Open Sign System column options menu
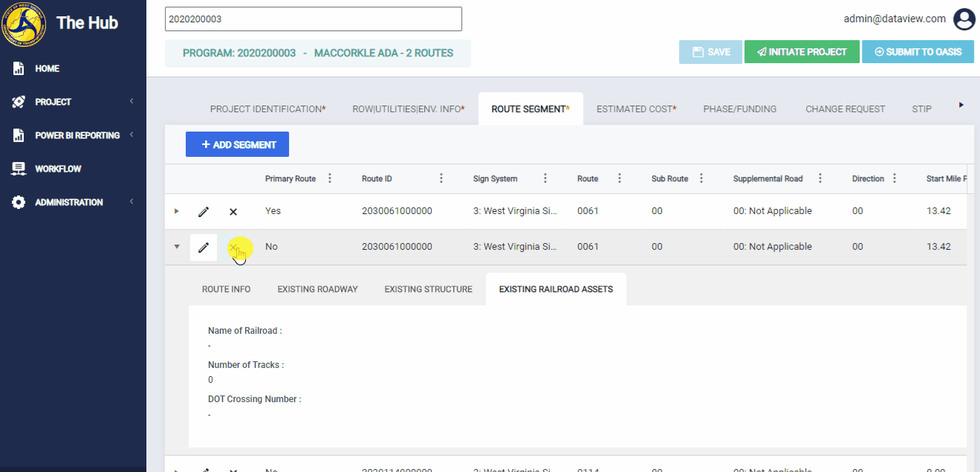 [x=545, y=178]
